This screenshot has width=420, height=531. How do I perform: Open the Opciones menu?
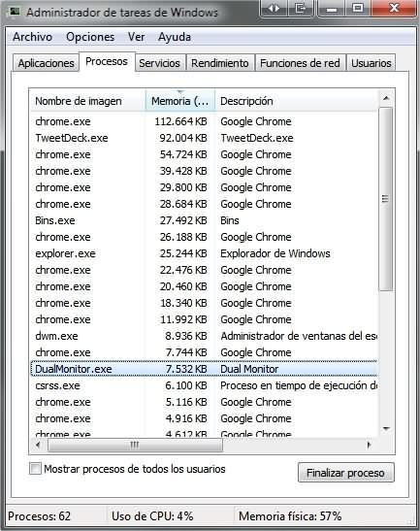pyautogui.click(x=90, y=37)
